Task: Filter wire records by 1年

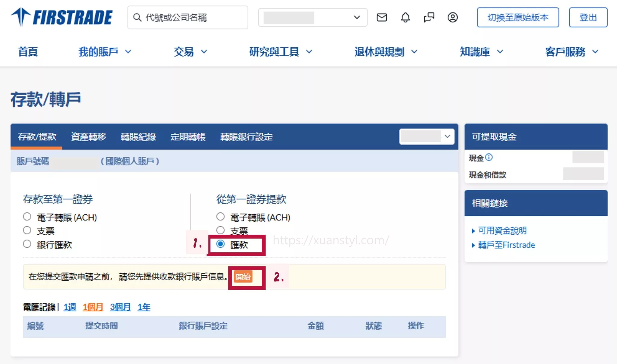Action: click(x=144, y=307)
